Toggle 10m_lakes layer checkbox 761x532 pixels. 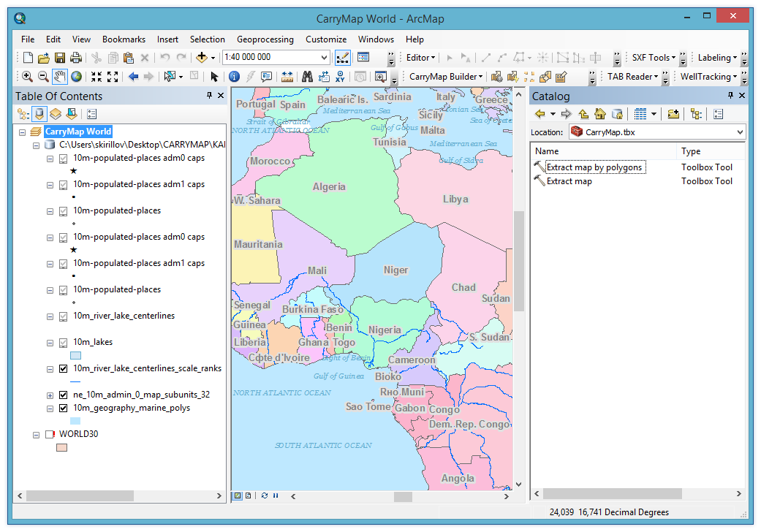point(63,343)
